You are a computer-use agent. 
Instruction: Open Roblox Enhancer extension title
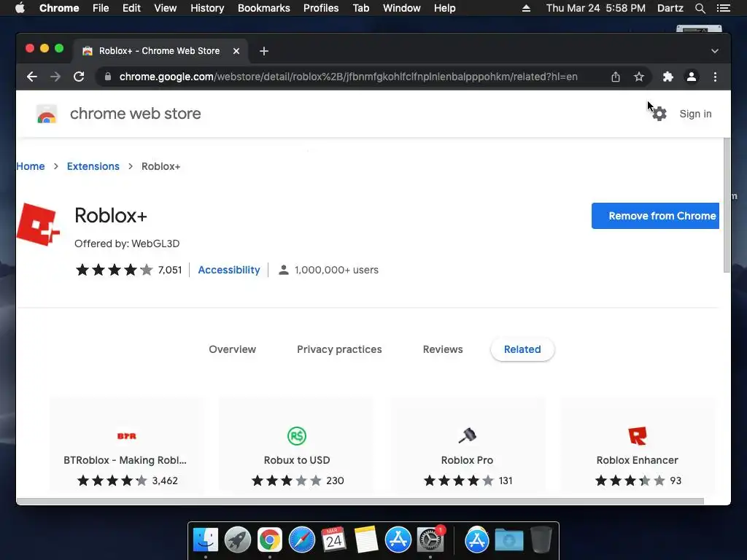(637, 460)
